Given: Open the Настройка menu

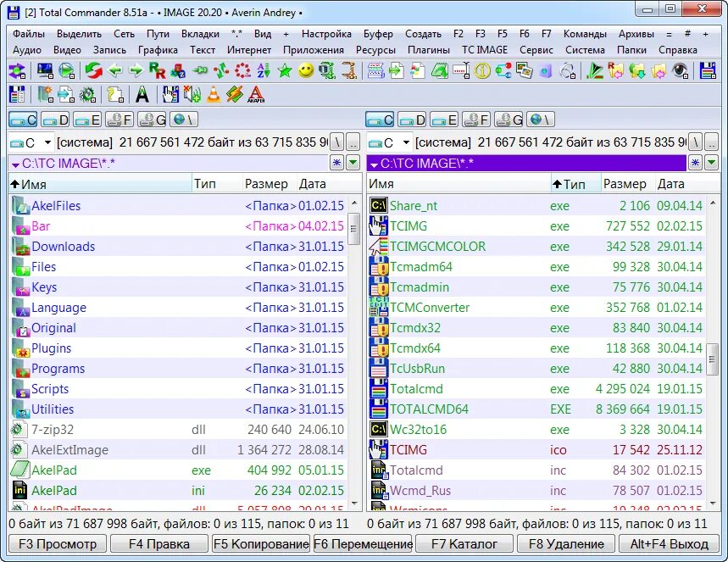Looking at the screenshot, I should tap(326, 34).
